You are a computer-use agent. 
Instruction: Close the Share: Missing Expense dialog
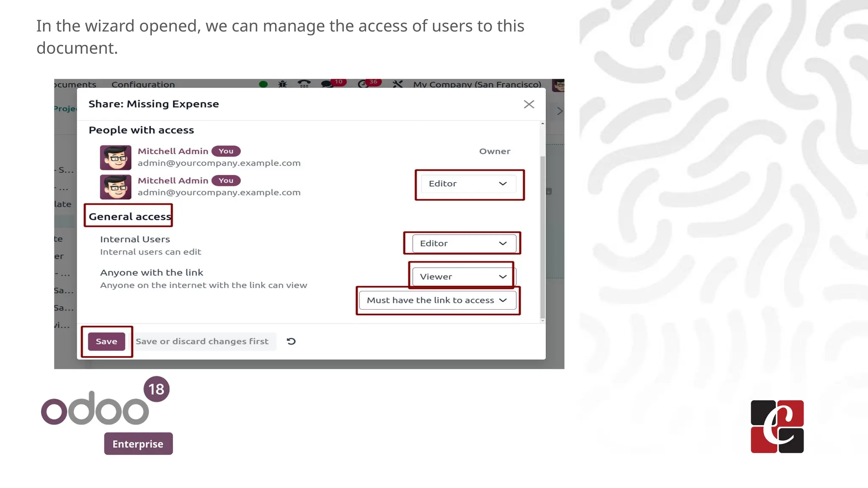pyautogui.click(x=529, y=104)
